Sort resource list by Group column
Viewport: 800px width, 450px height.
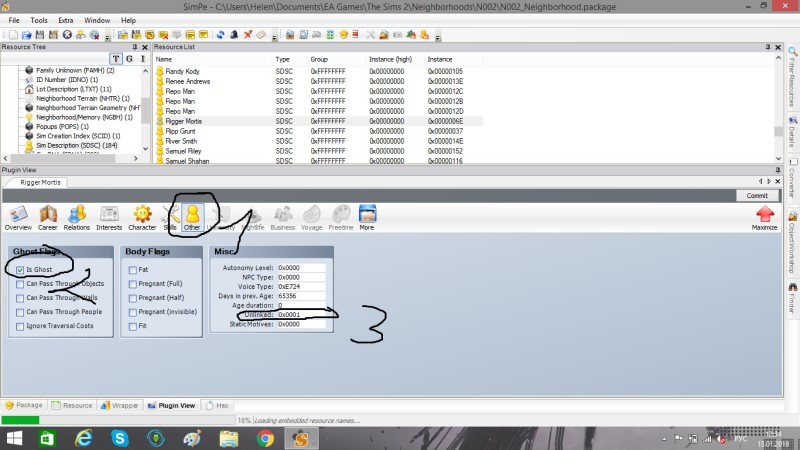tap(336, 59)
